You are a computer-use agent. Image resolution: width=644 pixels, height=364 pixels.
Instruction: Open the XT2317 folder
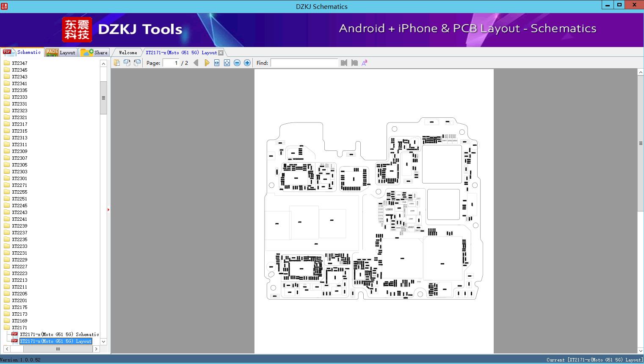[x=16, y=124]
